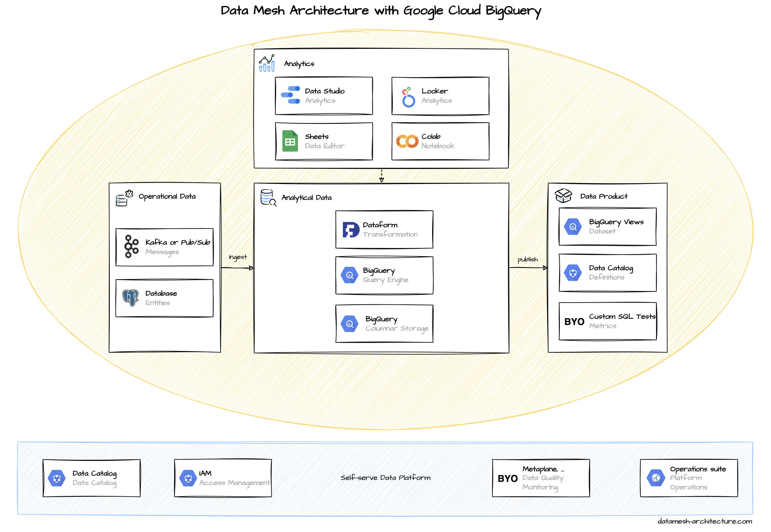The width and height of the screenshot is (771, 532).
Task: Click the Analytical Data database search icon
Action: [269, 198]
